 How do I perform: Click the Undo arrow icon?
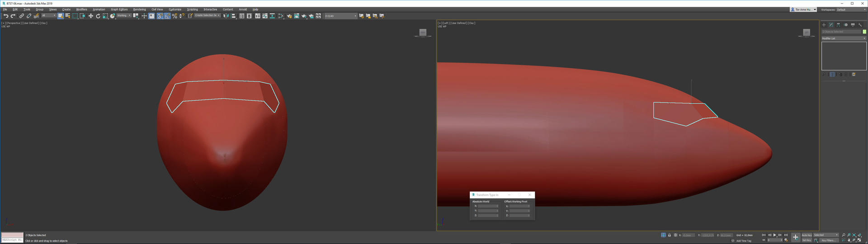pos(6,16)
